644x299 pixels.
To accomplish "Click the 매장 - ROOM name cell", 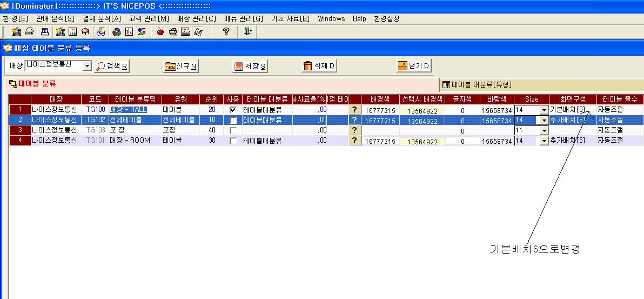I will 135,141.
